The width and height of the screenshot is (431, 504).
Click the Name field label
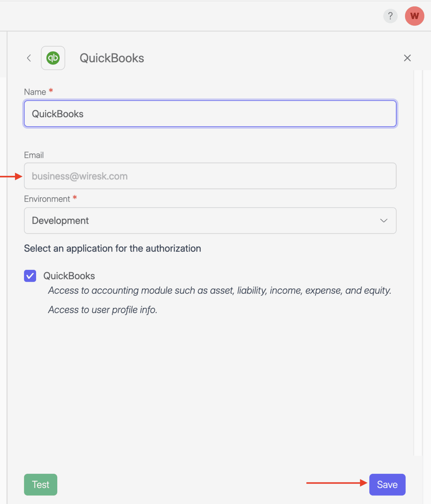tap(35, 92)
